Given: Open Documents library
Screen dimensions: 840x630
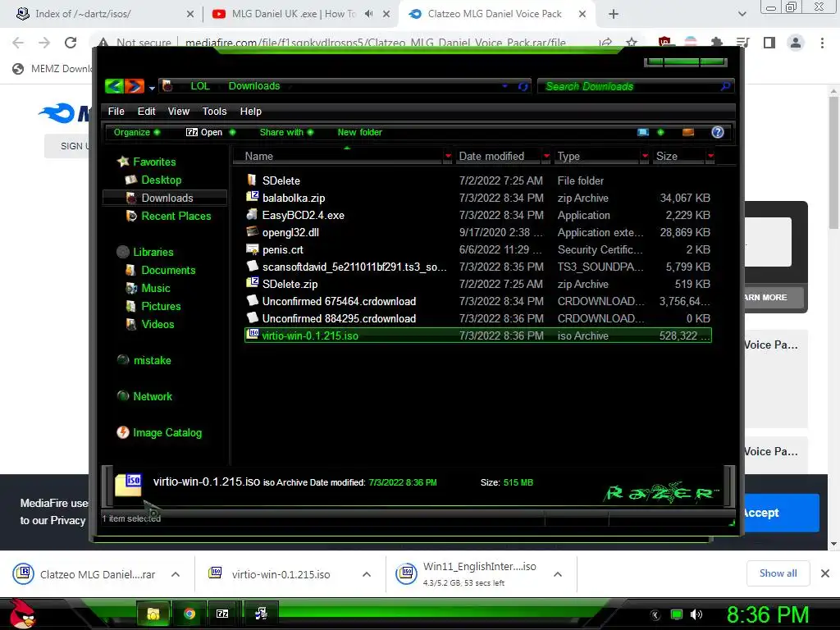Looking at the screenshot, I should click(x=168, y=270).
